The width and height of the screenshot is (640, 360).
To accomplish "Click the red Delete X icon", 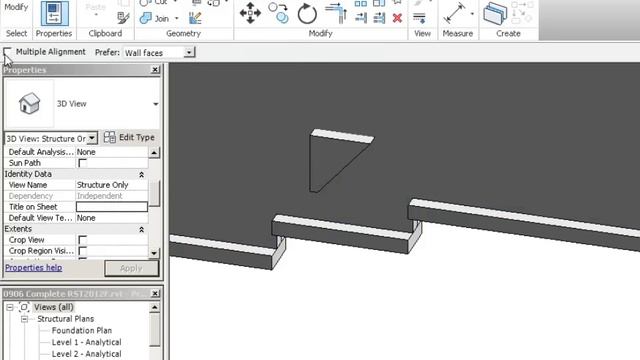I will 397,18.
